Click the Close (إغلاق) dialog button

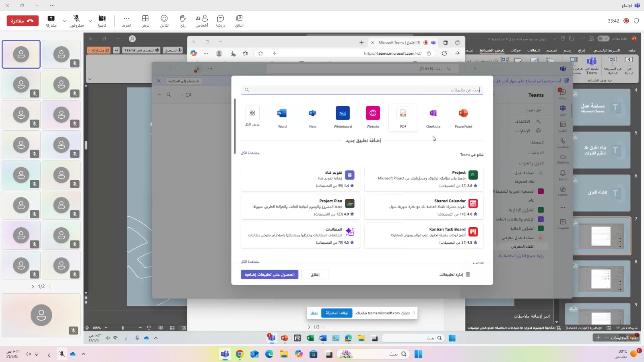(x=315, y=274)
